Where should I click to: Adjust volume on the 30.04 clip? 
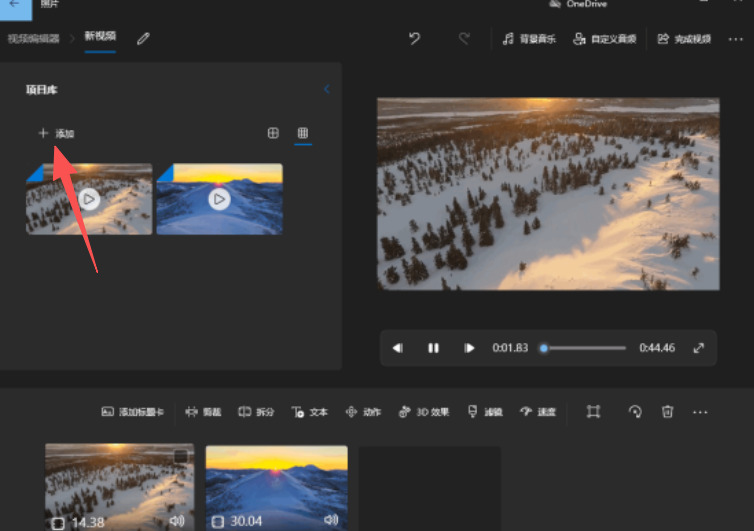(331, 520)
